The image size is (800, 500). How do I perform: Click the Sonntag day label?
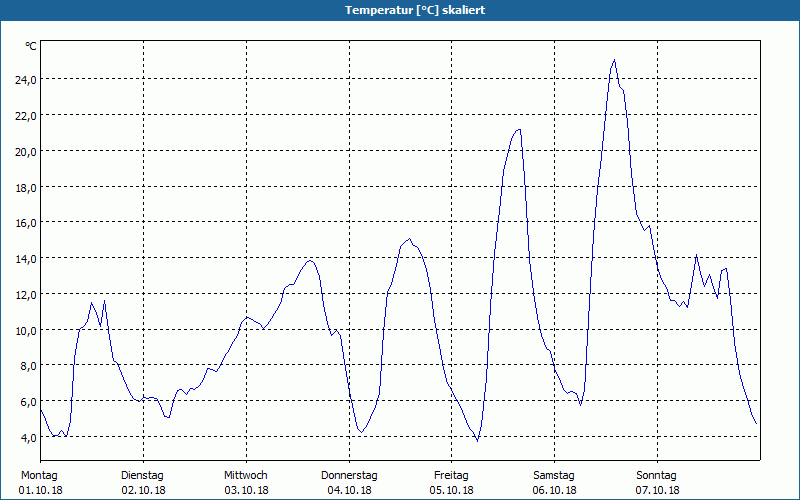point(656,476)
